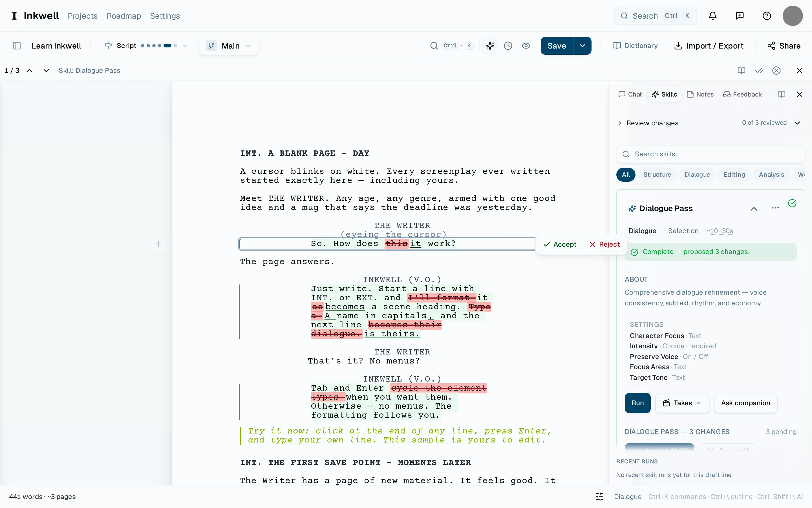Click the '3 pending' label
The image size is (812, 508).
[x=781, y=432]
